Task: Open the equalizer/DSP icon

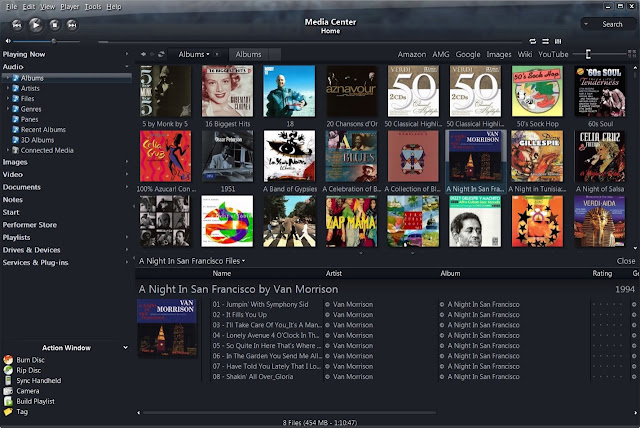Action: pos(558,41)
